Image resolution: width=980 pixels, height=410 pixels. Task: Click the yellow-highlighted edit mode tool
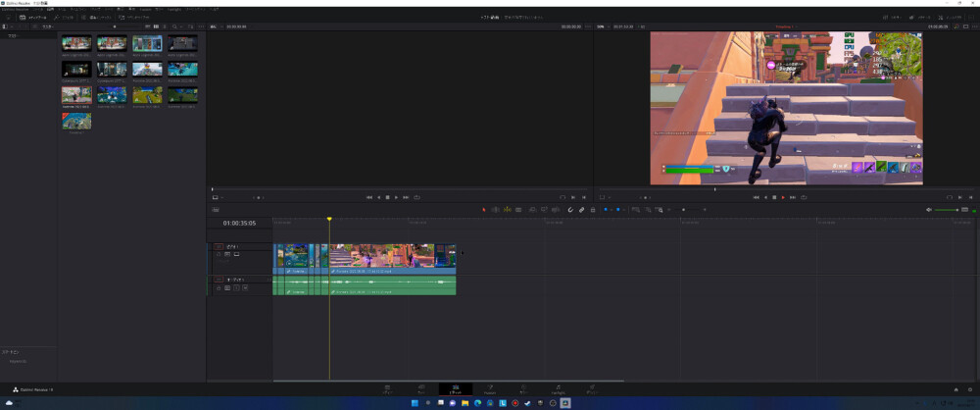[x=508, y=210]
